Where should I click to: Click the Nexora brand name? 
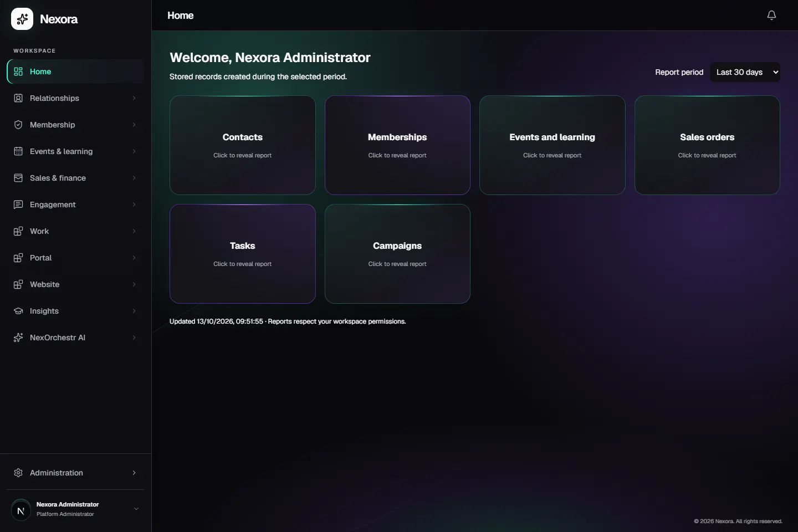pos(59,19)
